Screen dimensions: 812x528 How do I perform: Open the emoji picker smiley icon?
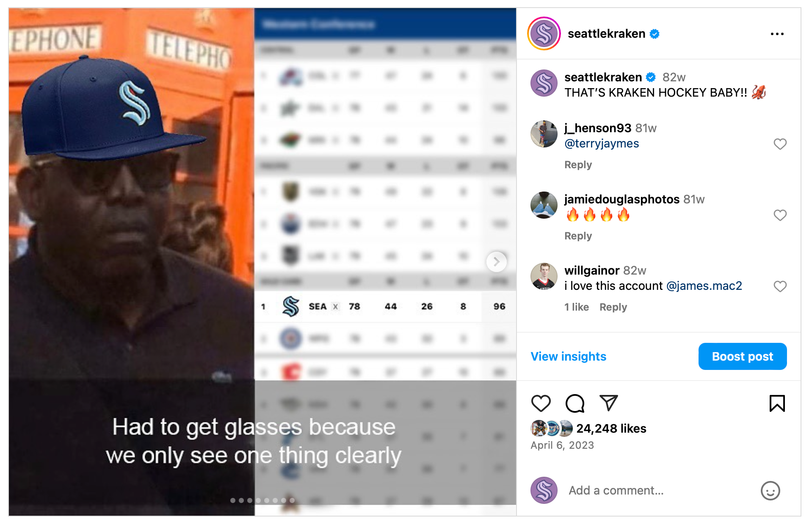click(x=770, y=491)
